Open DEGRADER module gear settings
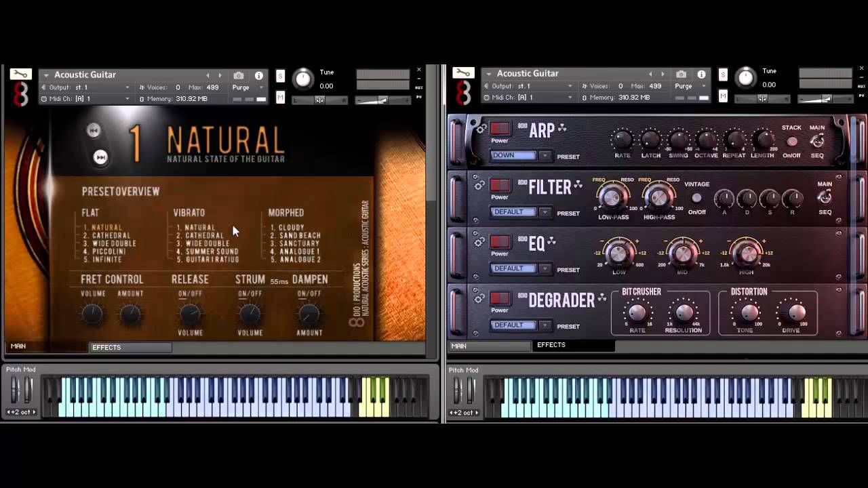The image size is (868, 488). [479, 298]
